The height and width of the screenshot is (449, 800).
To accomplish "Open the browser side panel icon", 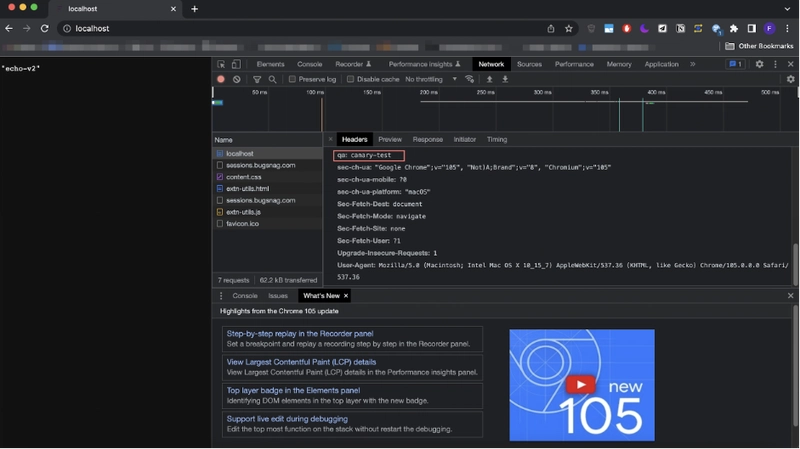I will [752, 29].
